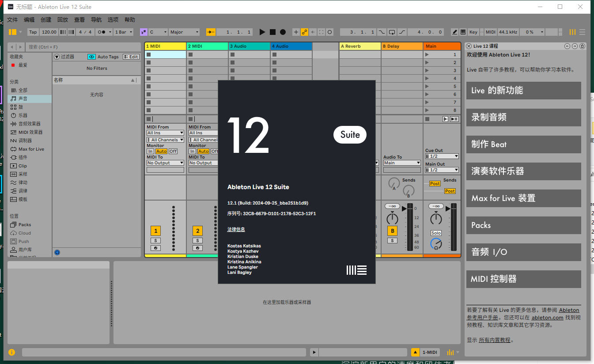This screenshot has height=364, width=594.
Task: Open the Cue Out 1/2 dropdown
Action: [x=442, y=156]
